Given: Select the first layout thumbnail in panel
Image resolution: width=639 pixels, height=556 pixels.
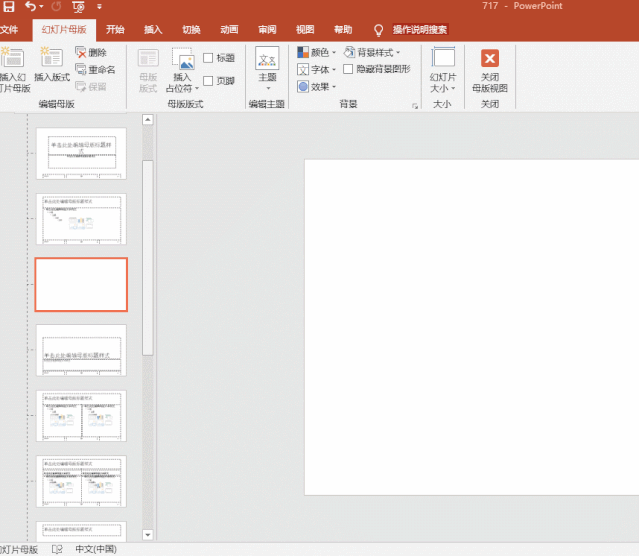Looking at the screenshot, I should click(x=81, y=153).
